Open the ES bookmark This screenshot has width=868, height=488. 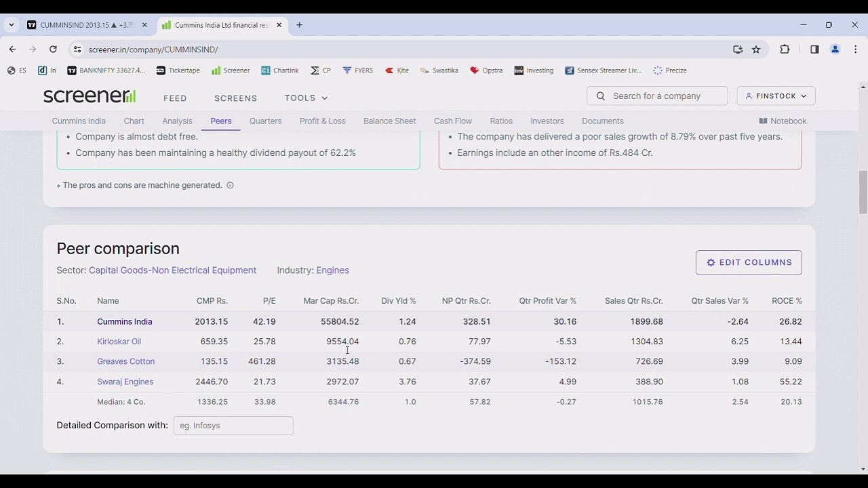(x=16, y=70)
